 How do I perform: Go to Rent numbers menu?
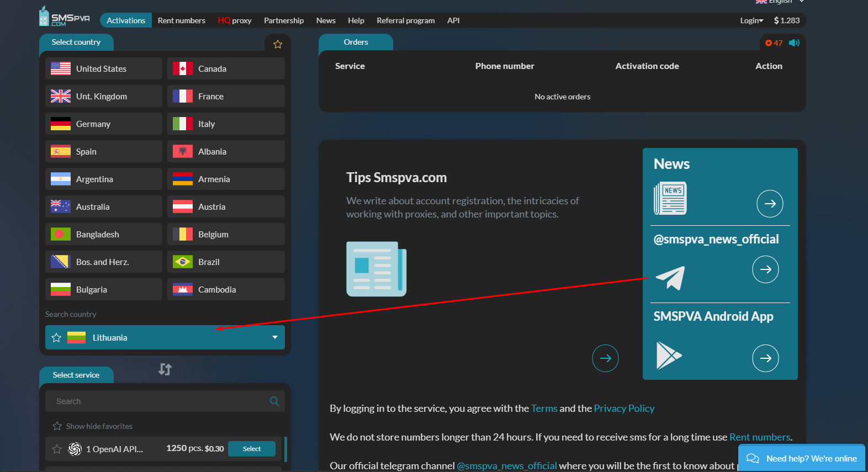(x=181, y=20)
